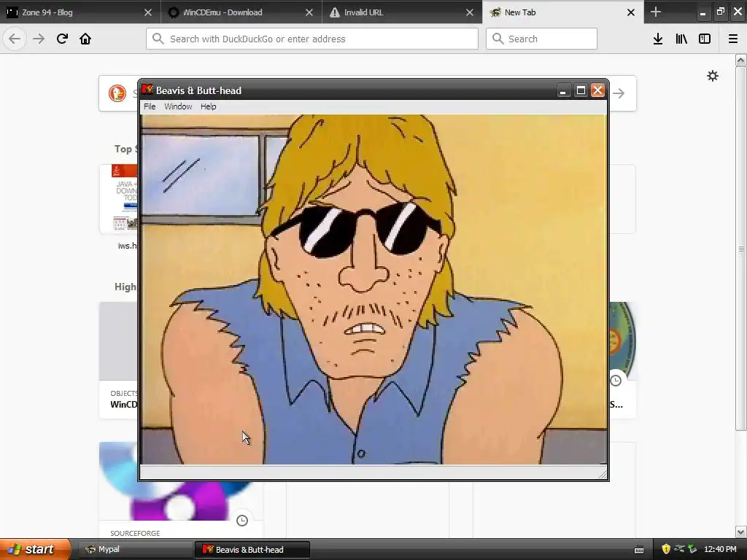The height and width of the screenshot is (560, 747).
Task: Go forward with the forward arrow
Action: (39, 39)
